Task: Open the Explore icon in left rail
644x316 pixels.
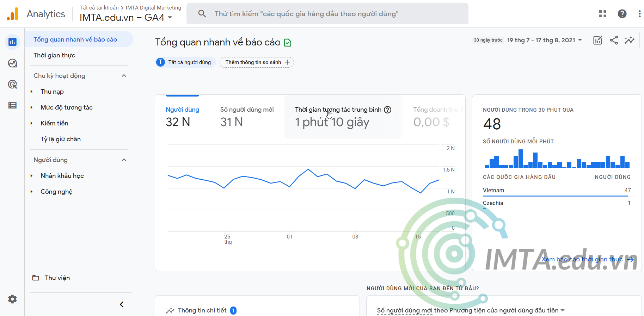Action: click(x=12, y=63)
